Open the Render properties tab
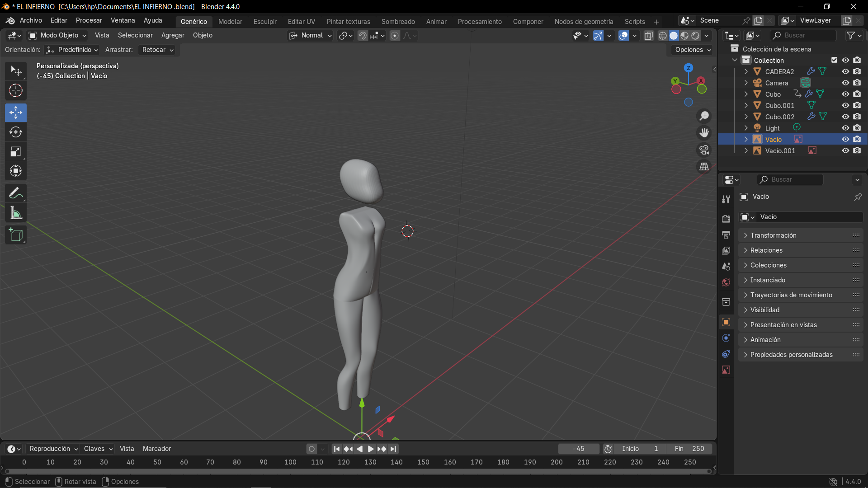This screenshot has width=868, height=488. pos(726,219)
